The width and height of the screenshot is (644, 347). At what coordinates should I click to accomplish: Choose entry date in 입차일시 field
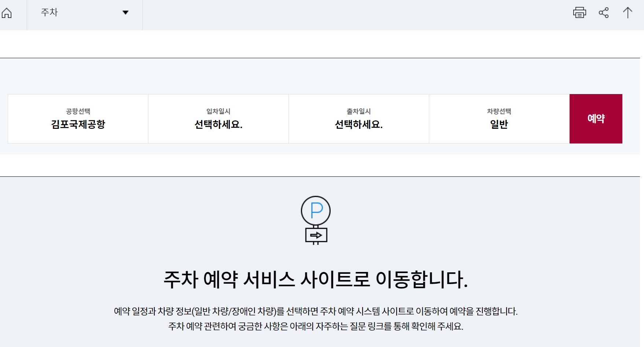coord(218,119)
